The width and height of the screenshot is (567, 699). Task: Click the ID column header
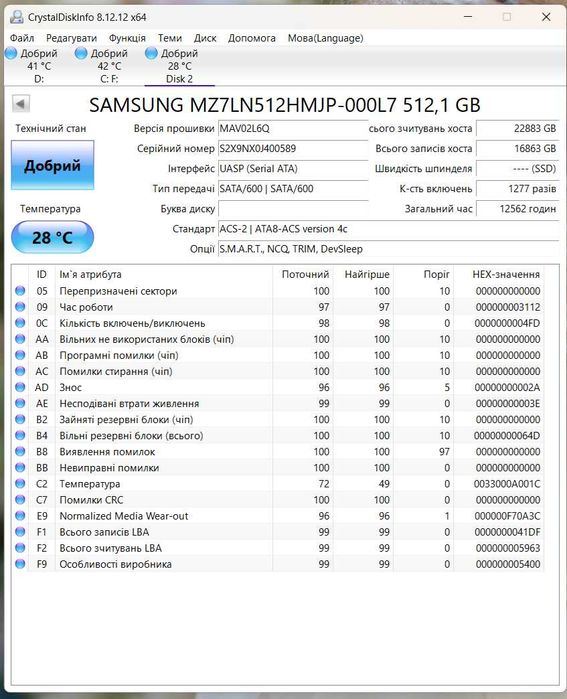[41, 274]
